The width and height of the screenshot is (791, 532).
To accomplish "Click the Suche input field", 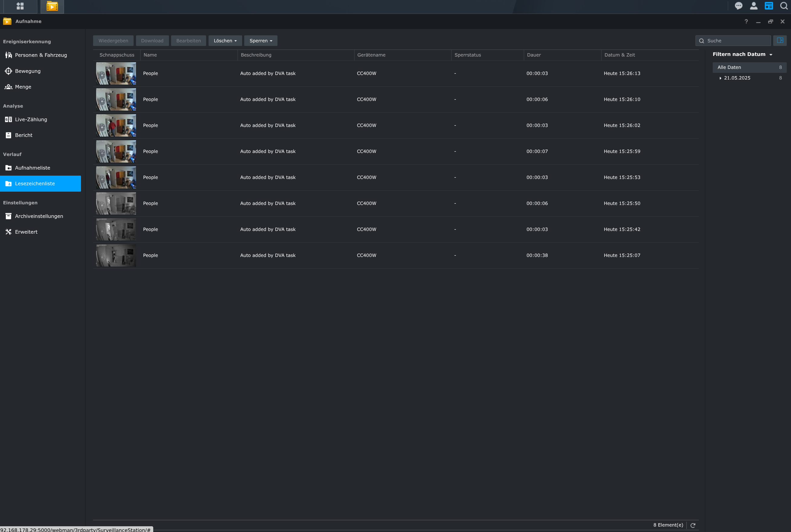I will (737, 41).
